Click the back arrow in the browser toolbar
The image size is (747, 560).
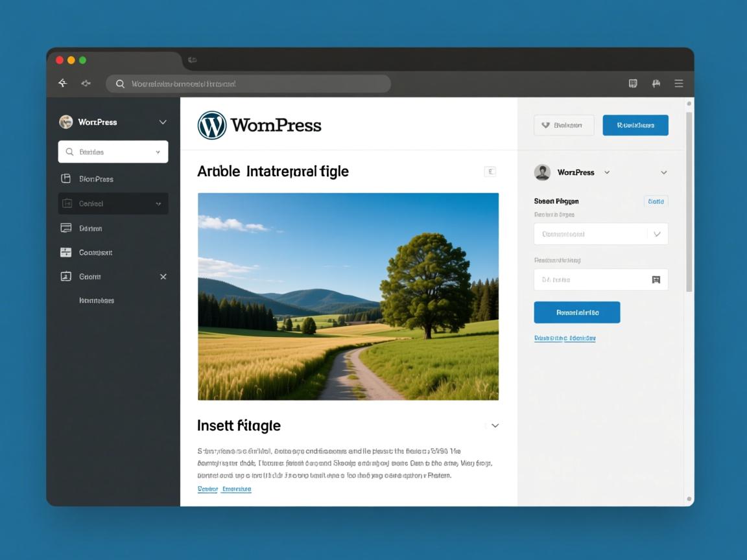point(63,83)
